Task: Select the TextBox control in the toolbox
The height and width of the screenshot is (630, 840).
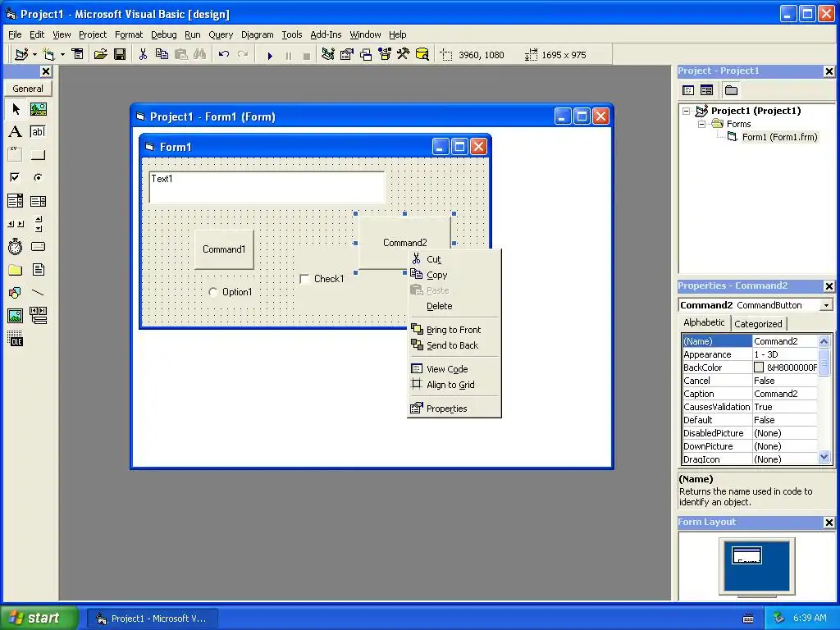Action: (38, 132)
